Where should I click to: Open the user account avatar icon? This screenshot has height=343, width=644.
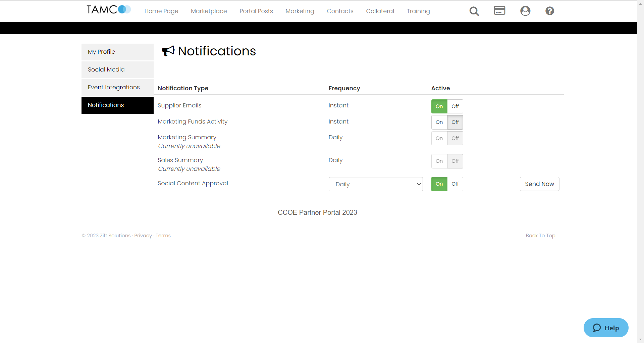(525, 11)
